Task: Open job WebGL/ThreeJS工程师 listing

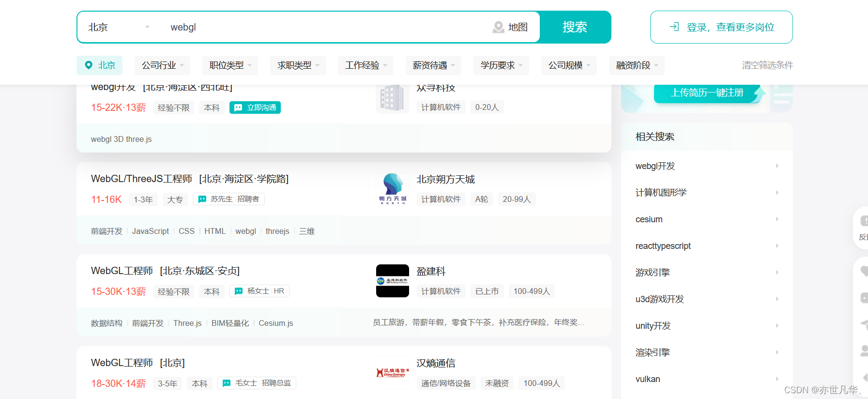Action: click(x=190, y=179)
